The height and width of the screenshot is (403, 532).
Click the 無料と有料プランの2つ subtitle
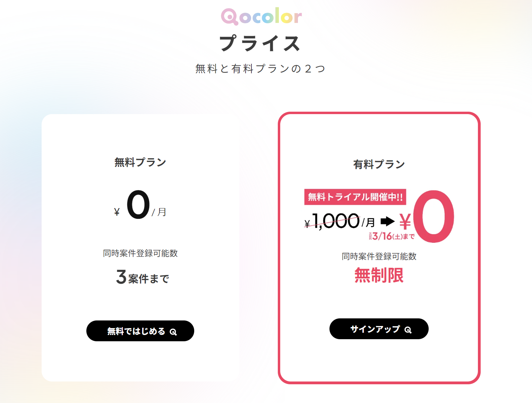click(260, 69)
